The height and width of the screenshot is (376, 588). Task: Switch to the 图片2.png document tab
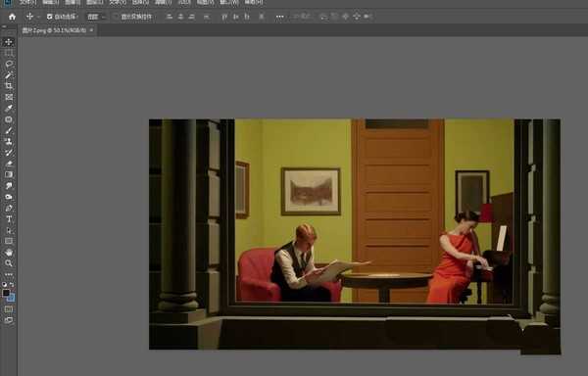coord(54,30)
